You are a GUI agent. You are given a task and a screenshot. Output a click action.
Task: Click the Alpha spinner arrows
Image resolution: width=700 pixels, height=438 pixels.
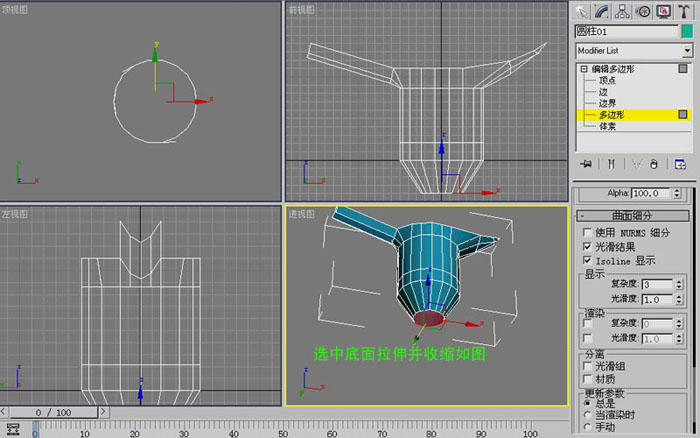(677, 193)
